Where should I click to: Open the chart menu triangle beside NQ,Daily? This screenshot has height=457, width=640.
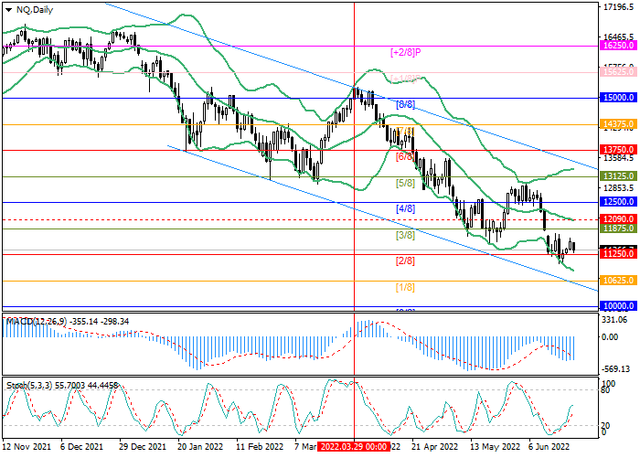pos(8,10)
